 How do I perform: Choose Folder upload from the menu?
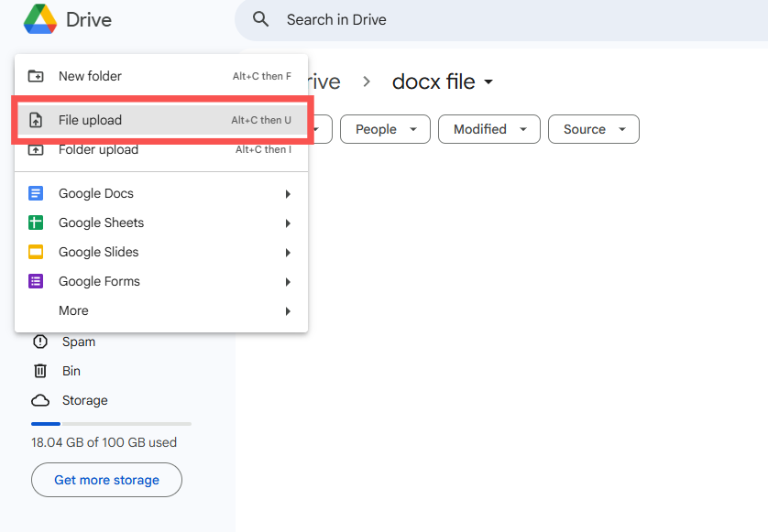tap(98, 149)
